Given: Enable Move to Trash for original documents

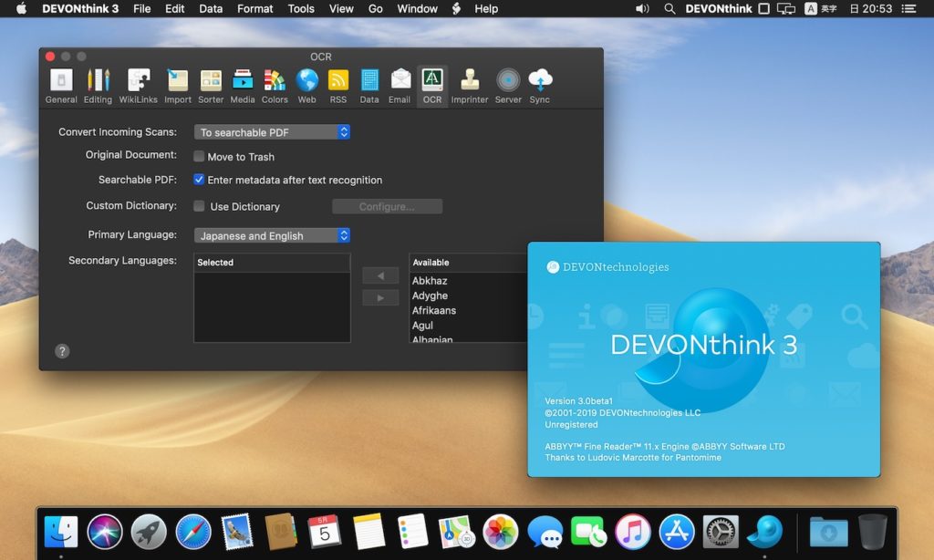Looking at the screenshot, I should [198, 156].
